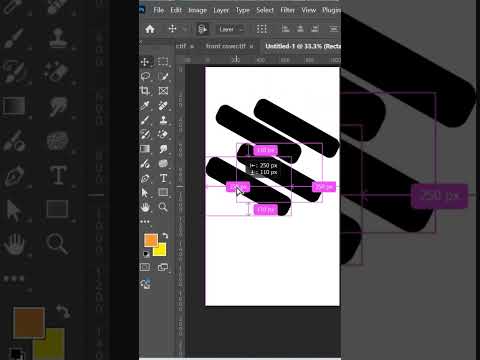Select the Rectangle shape tool
This screenshot has height=360, width=480.
coord(163,192)
